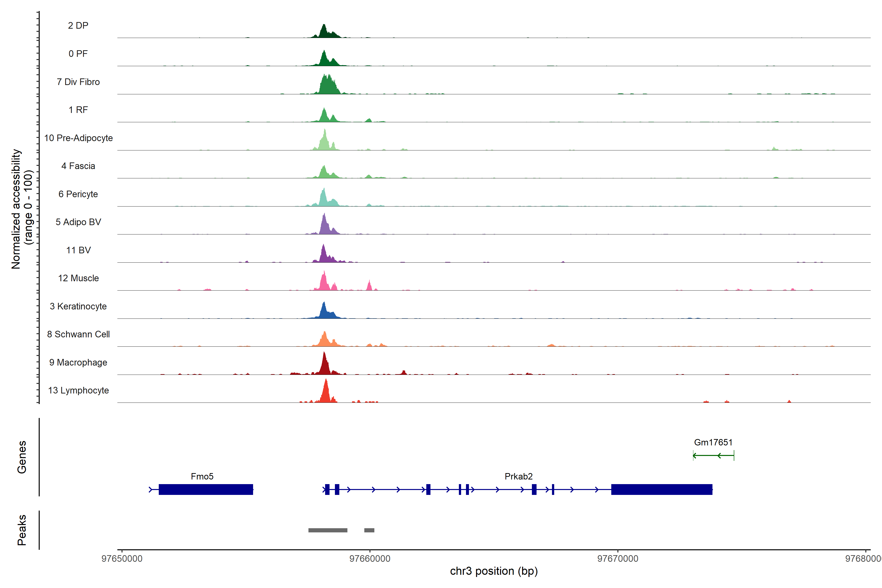Click the 10 Pre-Adipocyte track label
Screen dimensions: 882x588
(78, 138)
